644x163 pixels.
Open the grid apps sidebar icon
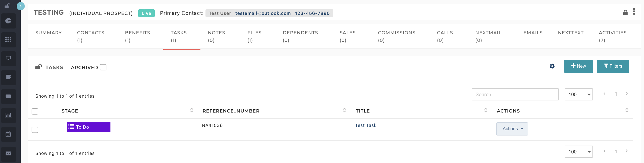[x=8, y=40]
